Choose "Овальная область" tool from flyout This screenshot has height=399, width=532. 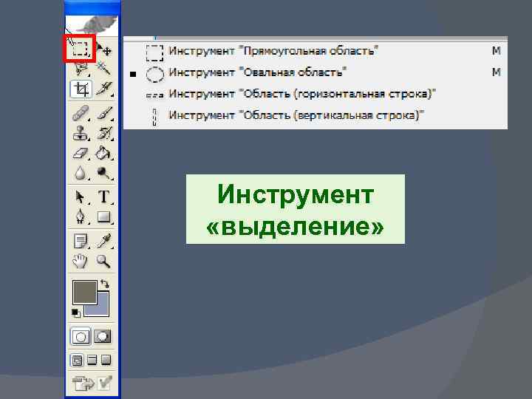[316, 72]
